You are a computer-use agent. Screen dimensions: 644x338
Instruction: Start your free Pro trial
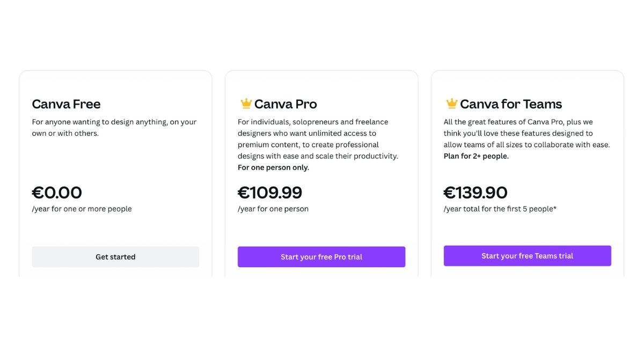[321, 256]
